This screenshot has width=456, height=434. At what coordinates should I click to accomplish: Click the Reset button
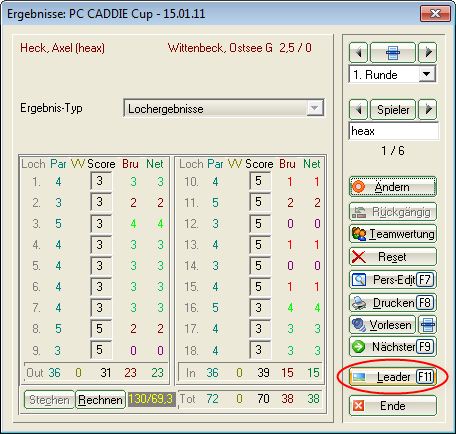(393, 257)
